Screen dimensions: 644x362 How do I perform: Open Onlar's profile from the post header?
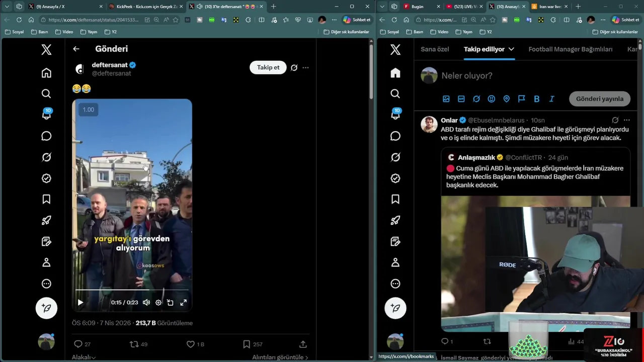(449, 120)
